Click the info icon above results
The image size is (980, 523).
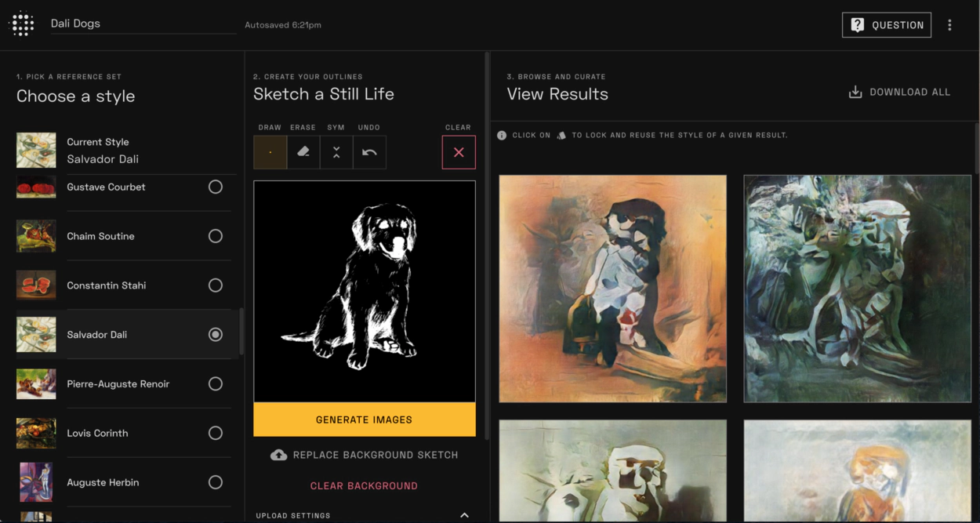pyautogui.click(x=502, y=136)
